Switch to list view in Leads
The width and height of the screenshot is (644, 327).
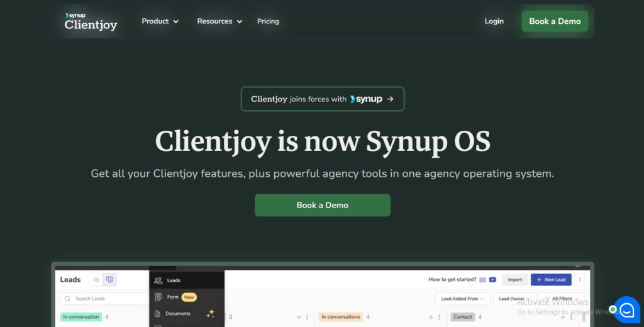[97, 280]
